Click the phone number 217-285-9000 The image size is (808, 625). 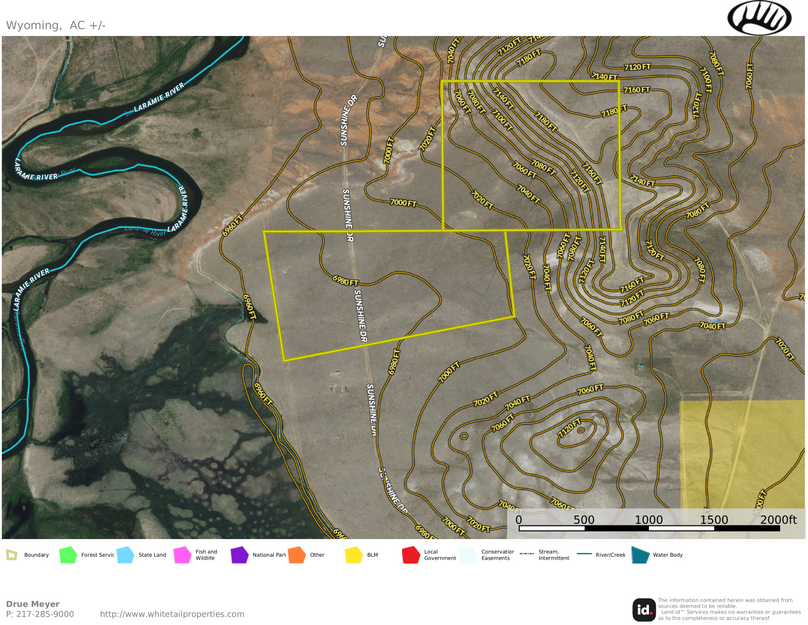[x=46, y=614]
